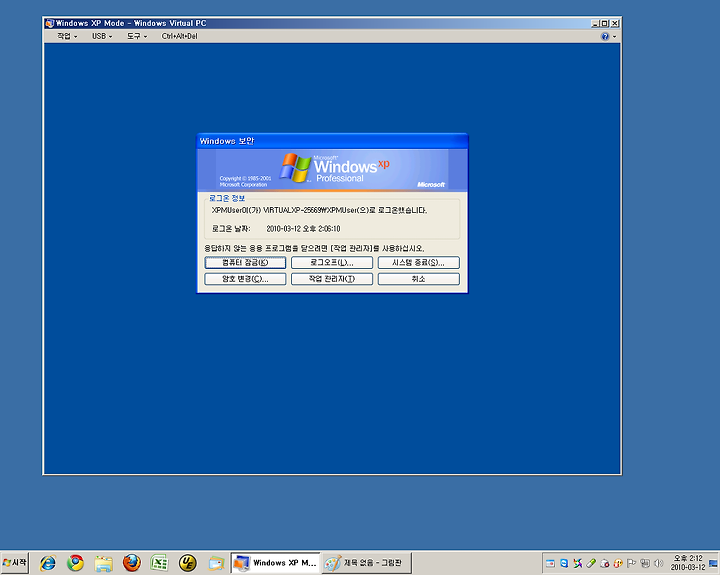Open Excel from the taskbar
Screen dimensions: 720x575
pos(159,563)
